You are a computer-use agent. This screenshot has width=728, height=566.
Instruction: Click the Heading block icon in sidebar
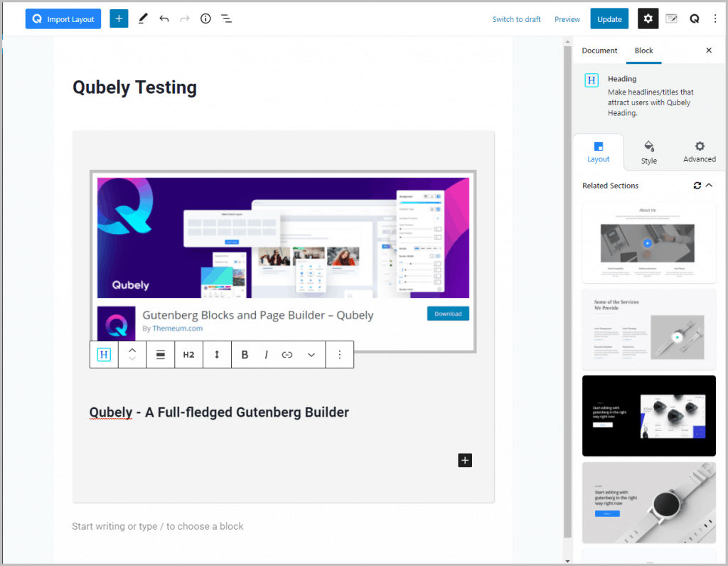pyautogui.click(x=591, y=80)
